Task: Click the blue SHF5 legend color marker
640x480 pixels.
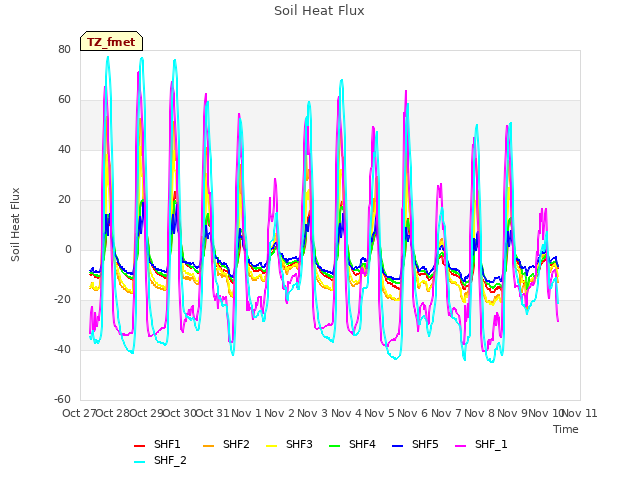Action: point(398,446)
